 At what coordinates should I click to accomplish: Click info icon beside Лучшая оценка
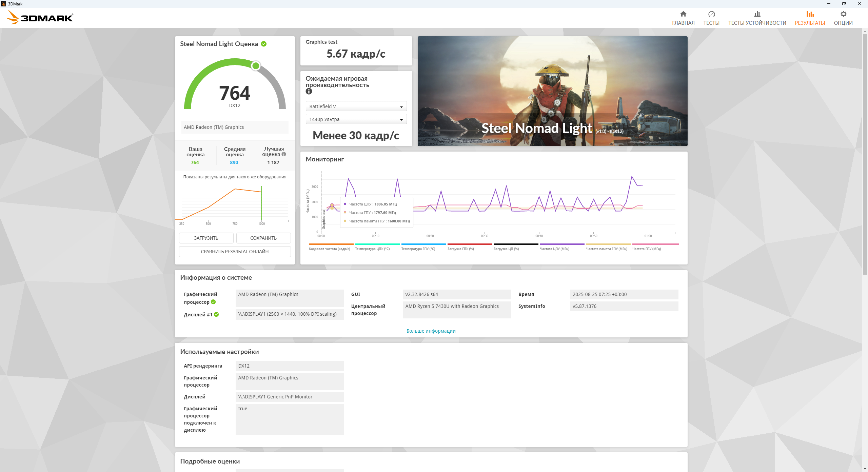click(284, 154)
